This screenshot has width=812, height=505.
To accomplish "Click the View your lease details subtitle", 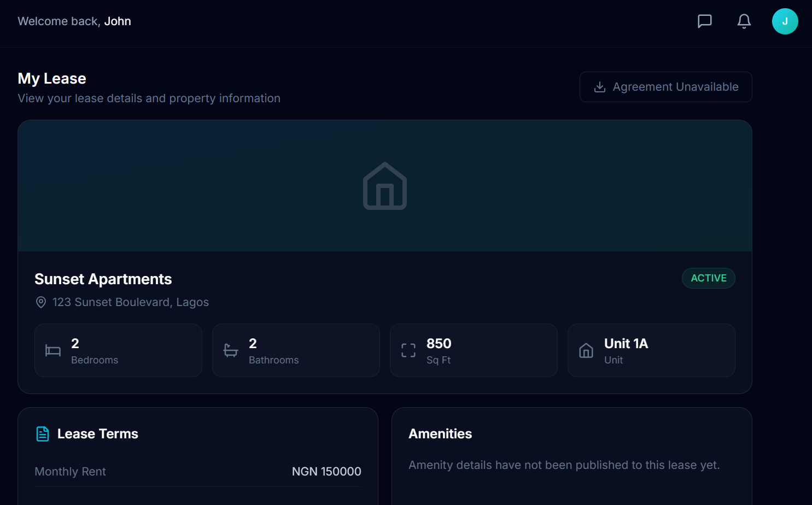I will tap(149, 98).
